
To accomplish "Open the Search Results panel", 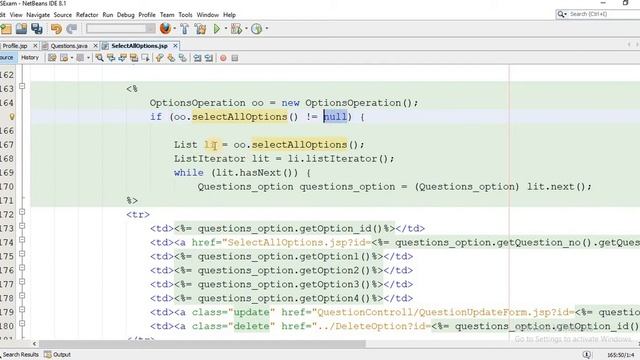I will [x=20, y=355].
